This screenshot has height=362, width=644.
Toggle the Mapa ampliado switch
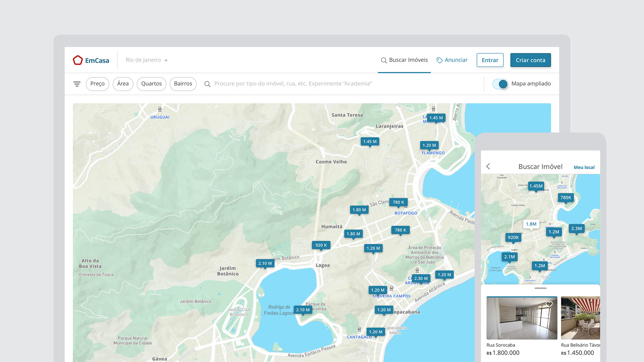coord(500,84)
